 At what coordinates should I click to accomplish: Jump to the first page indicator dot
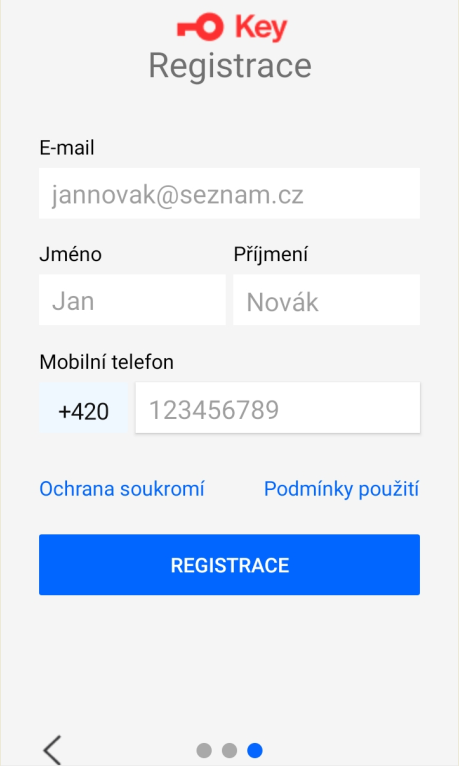[204, 750]
